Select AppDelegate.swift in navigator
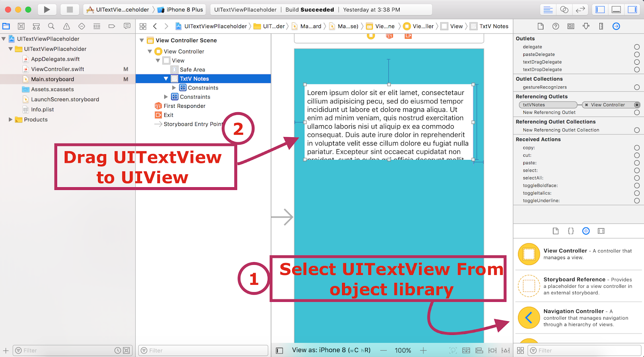This screenshot has width=644, height=357. [x=56, y=59]
